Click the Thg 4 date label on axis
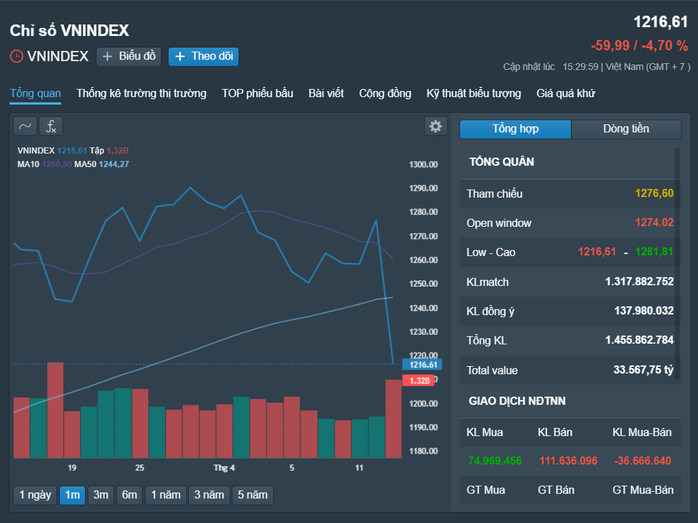Viewport: 698px width, 523px height. [x=224, y=468]
